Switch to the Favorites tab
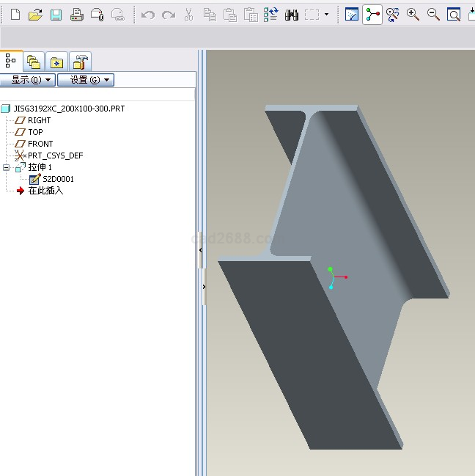Screen dimensions: 475x476 57,61
